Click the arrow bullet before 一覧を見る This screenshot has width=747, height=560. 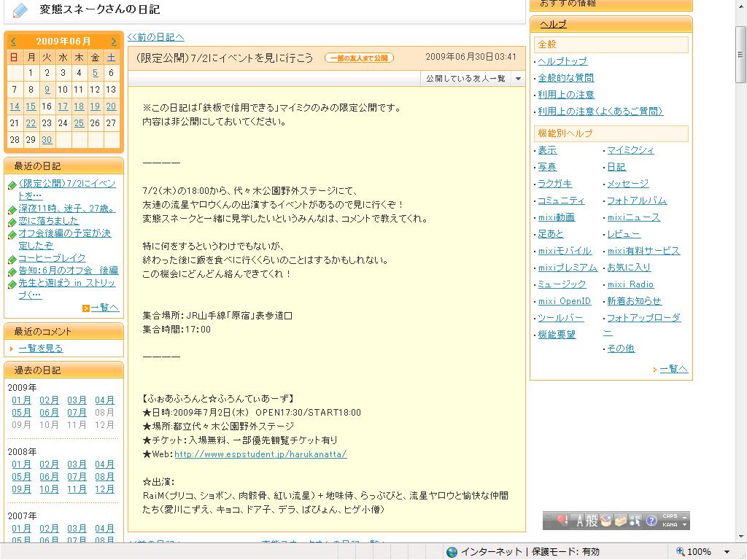(x=12, y=349)
